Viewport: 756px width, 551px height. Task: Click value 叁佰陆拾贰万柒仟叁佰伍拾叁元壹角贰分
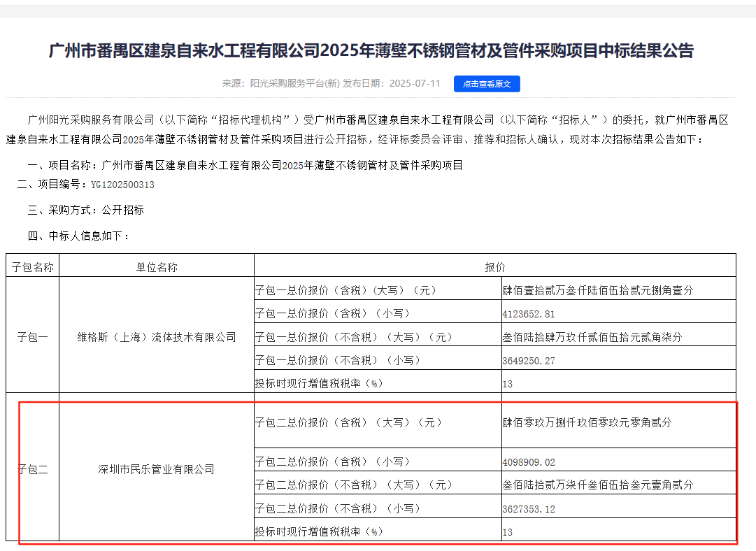click(x=598, y=485)
